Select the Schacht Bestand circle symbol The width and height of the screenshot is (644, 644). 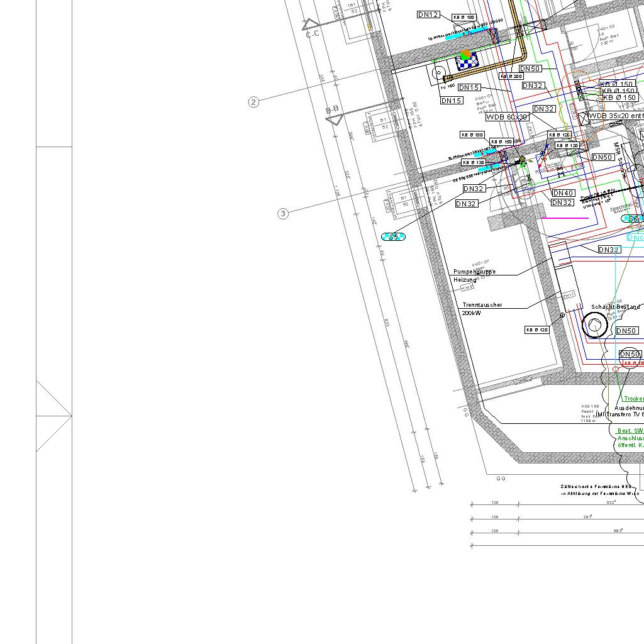coord(594,325)
